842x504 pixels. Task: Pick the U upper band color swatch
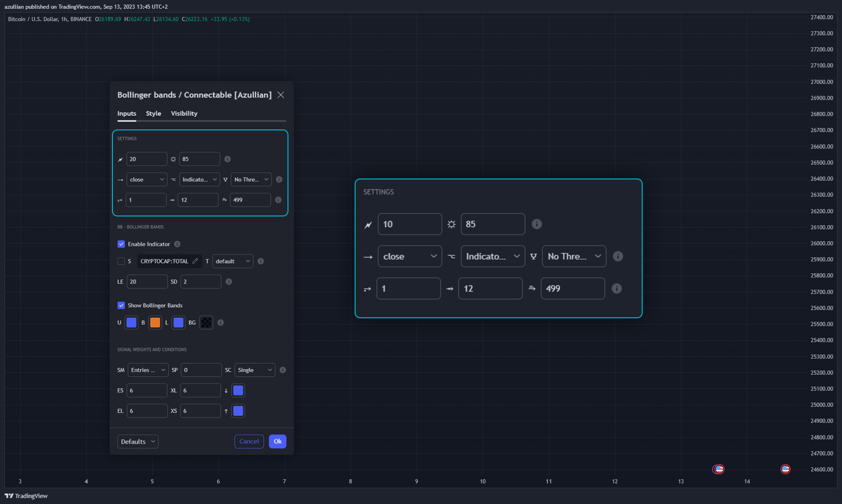coord(131,322)
